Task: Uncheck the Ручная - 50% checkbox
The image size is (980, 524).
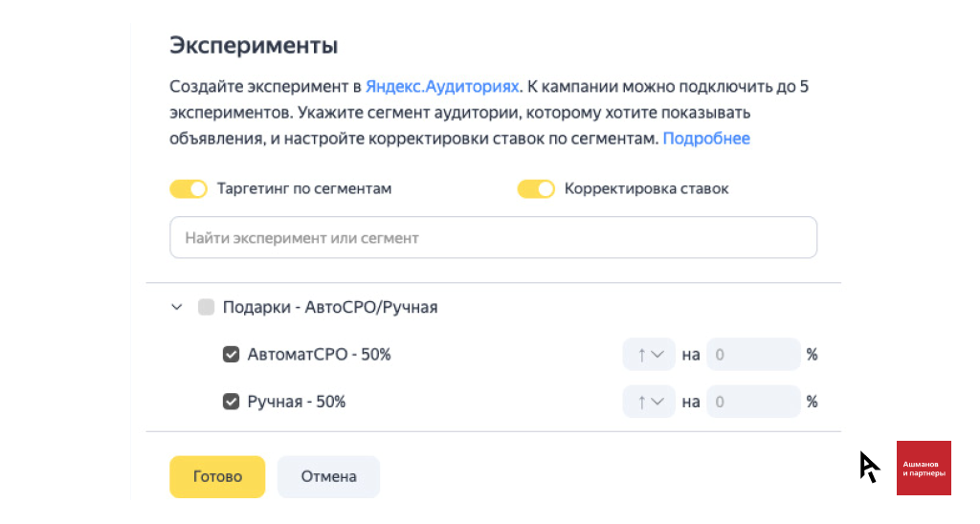Action: pyautogui.click(x=231, y=401)
